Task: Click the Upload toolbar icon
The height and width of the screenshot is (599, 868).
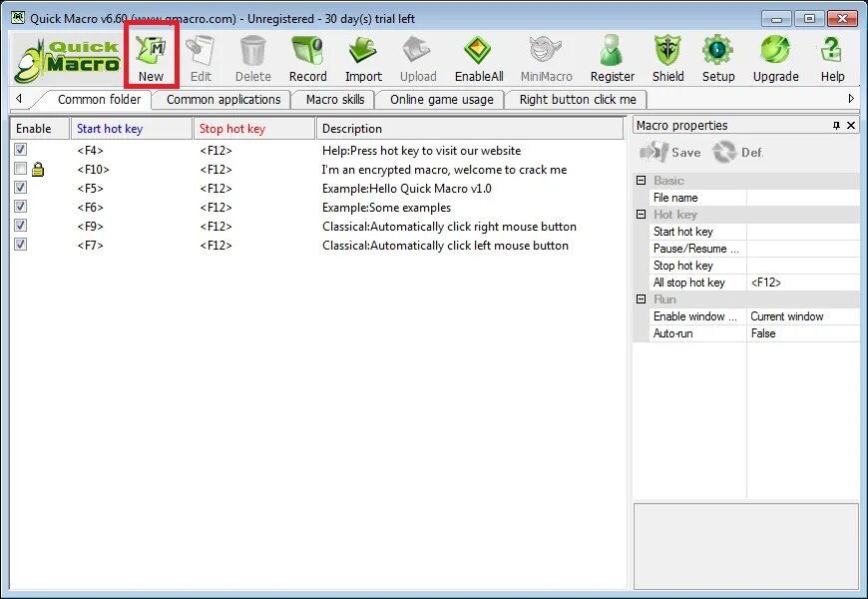Action: [x=418, y=58]
